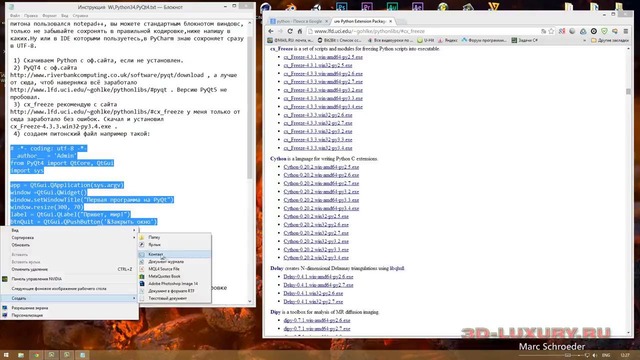The image size is (640, 360).
Task: Open the Справка menu in Notepad
Action: point(80,16)
